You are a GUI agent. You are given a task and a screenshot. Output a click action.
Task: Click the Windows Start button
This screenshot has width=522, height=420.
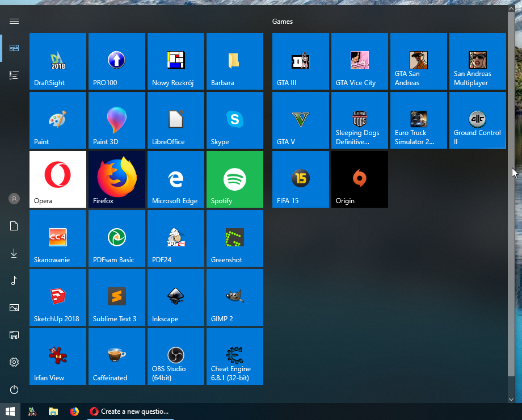(10, 411)
